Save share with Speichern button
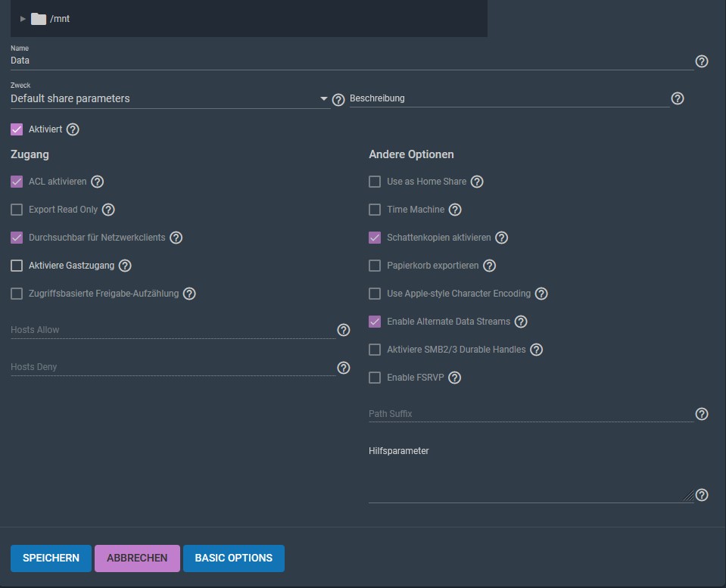Screen dimensions: 726x588 point(51,558)
